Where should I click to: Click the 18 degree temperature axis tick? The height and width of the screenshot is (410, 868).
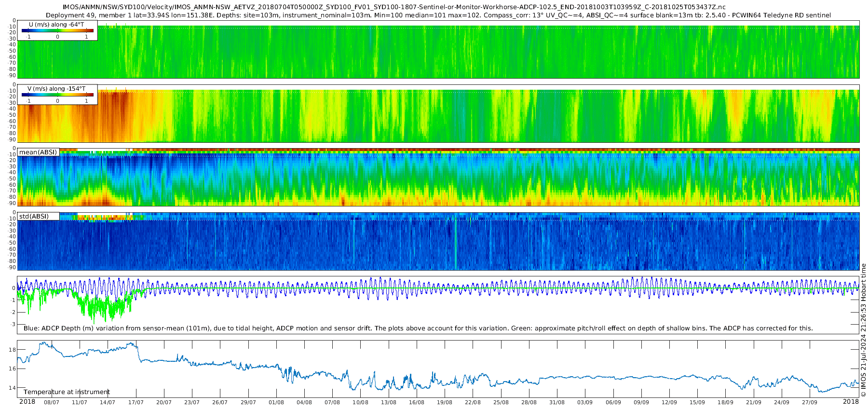[x=13, y=349]
